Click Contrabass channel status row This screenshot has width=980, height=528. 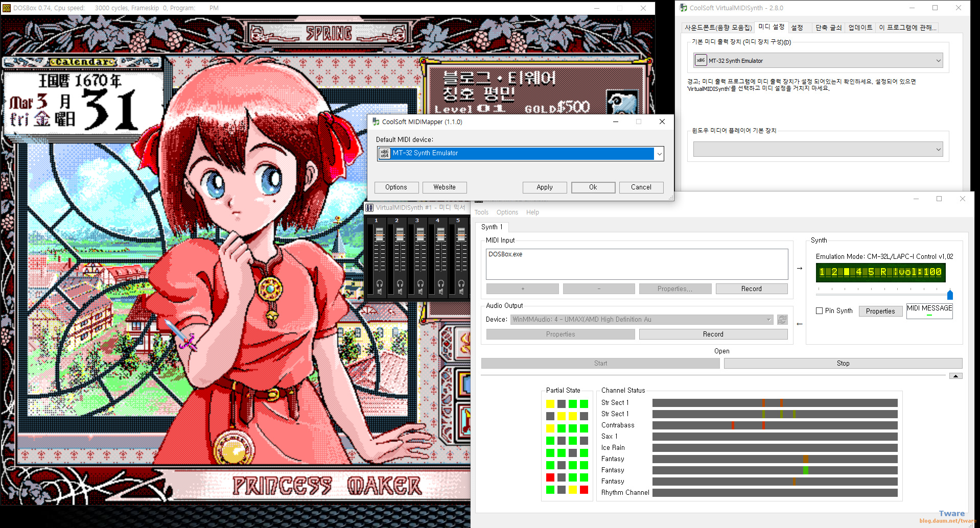[x=749, y=425]
